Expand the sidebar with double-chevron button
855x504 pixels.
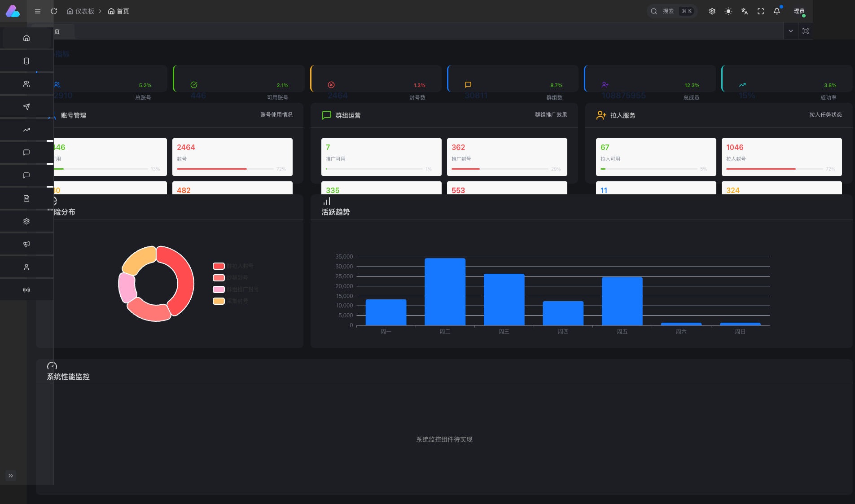11,476
